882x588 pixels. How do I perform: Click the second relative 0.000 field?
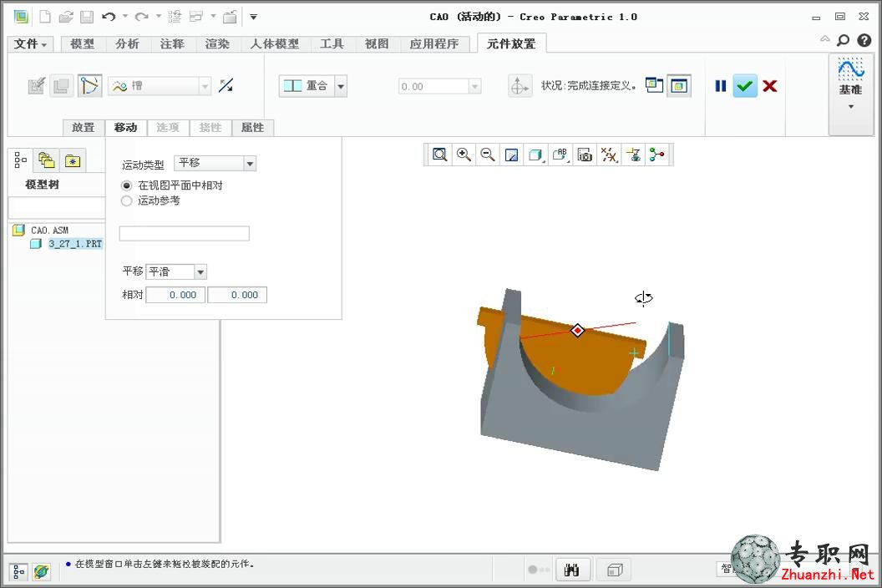coord(237,295)
